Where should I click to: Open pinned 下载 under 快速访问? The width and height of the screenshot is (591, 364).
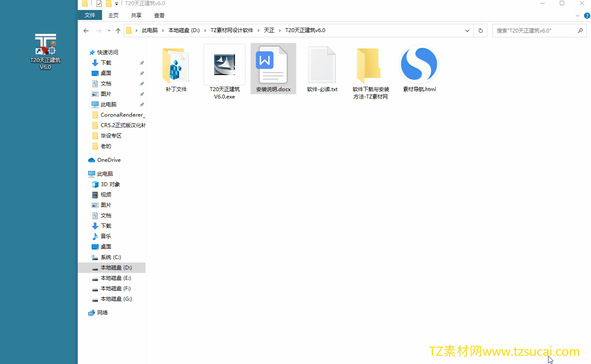[102, 63]
